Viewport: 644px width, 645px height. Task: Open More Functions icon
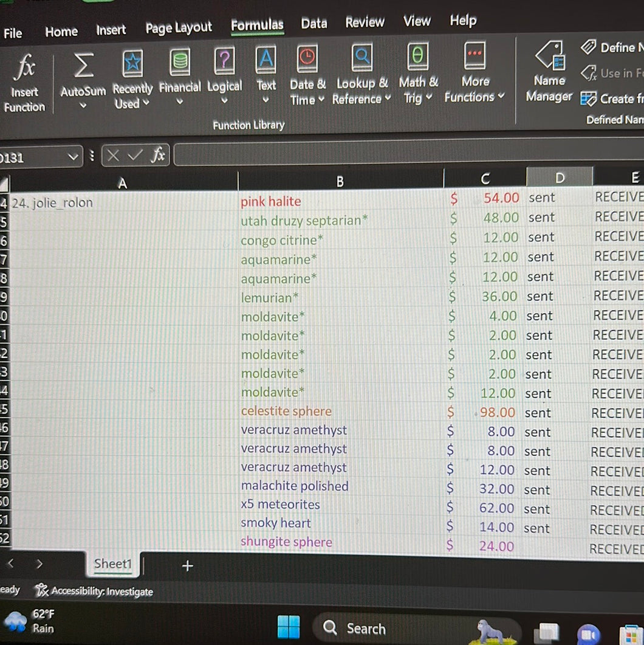point(474,55)
